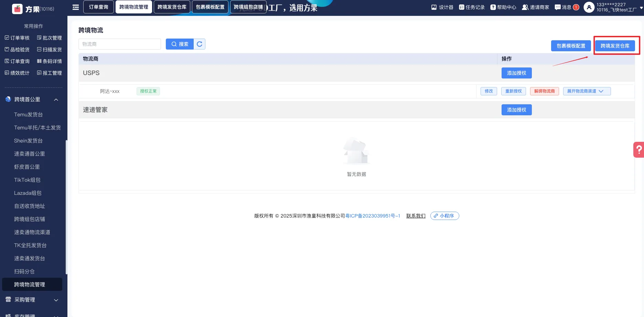The width and height of the screenshot is (644, 317).
Task: Click the 搜索 button
Action: [180, 44]
